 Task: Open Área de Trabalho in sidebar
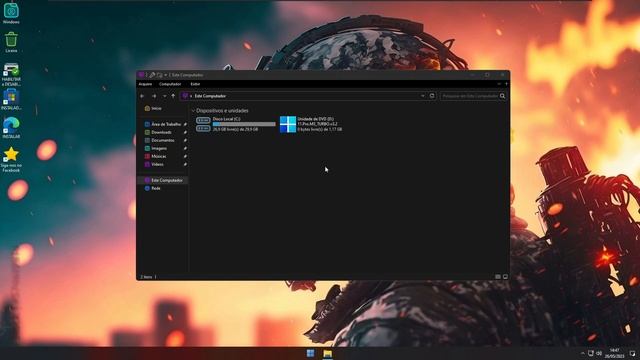click(162, 124)
